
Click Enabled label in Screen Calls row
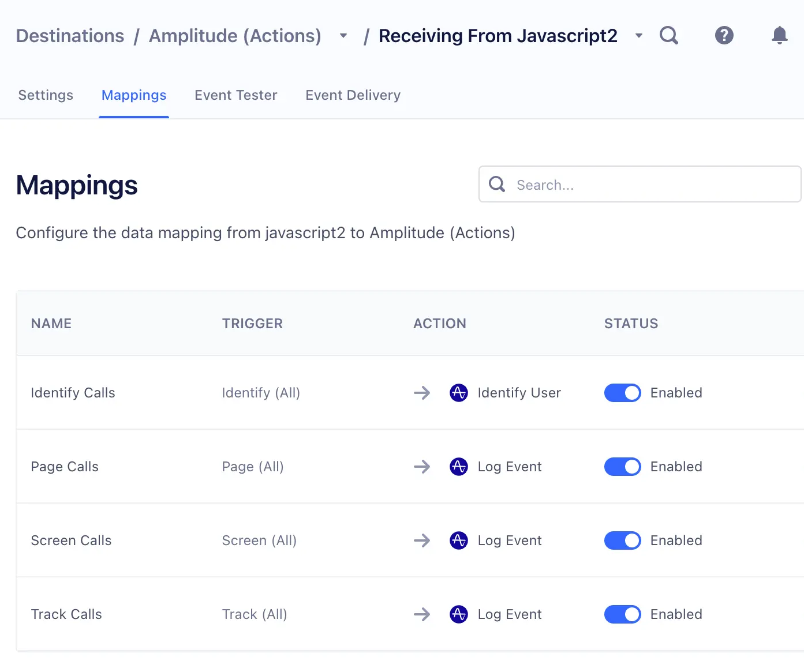(676, 540)
